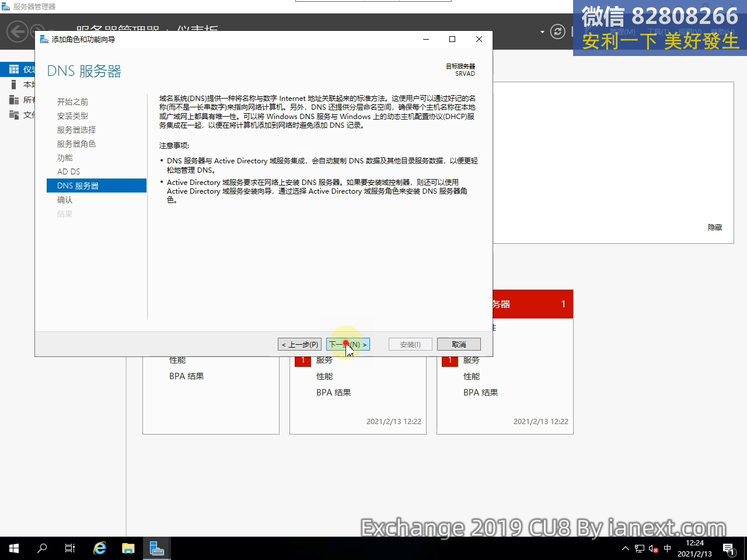Go to 安装类型 wizard step

pos(72,116)
